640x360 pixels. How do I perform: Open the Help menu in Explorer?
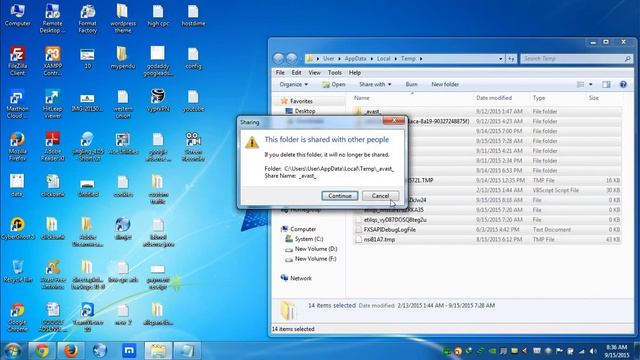pyautogui.click(x=355, y=73)
